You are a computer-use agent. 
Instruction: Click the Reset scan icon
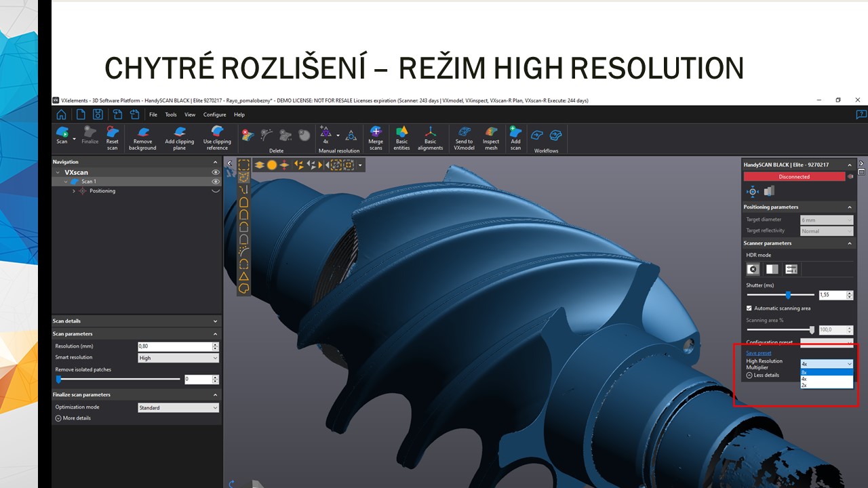(112, 137)
